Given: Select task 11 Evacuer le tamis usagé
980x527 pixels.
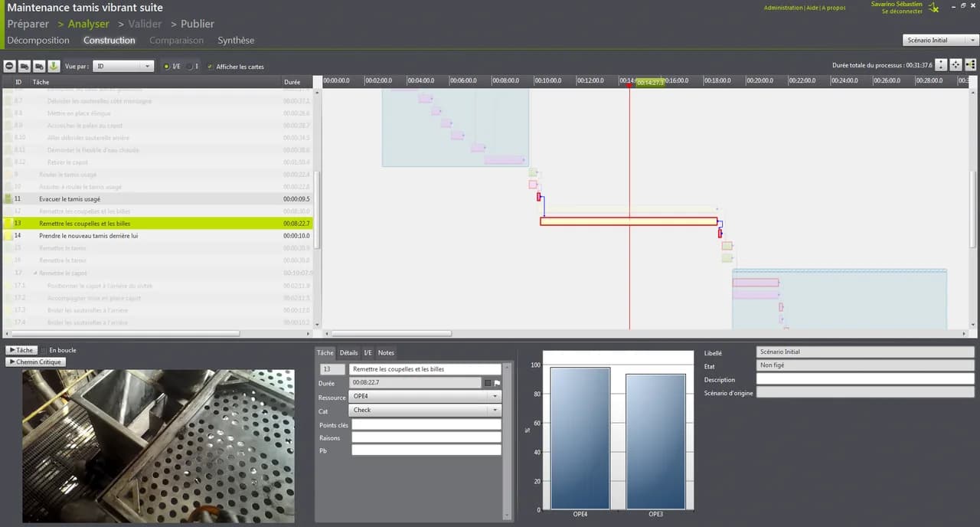Looking at the screenshot, I should pyautogui.click(x=158, y=199).
